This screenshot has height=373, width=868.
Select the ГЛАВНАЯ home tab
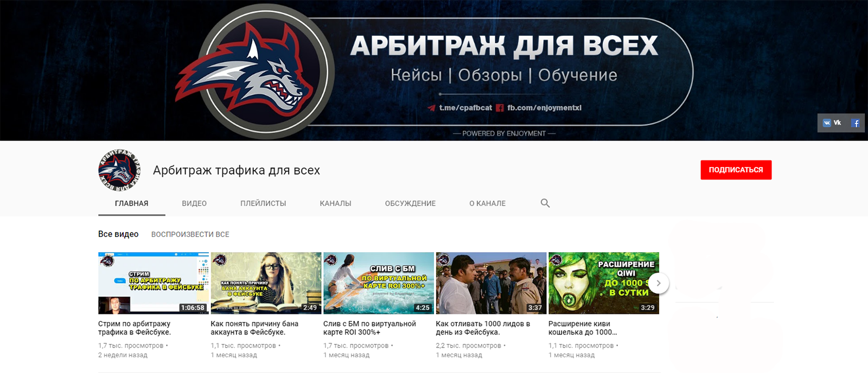point(131,203)
